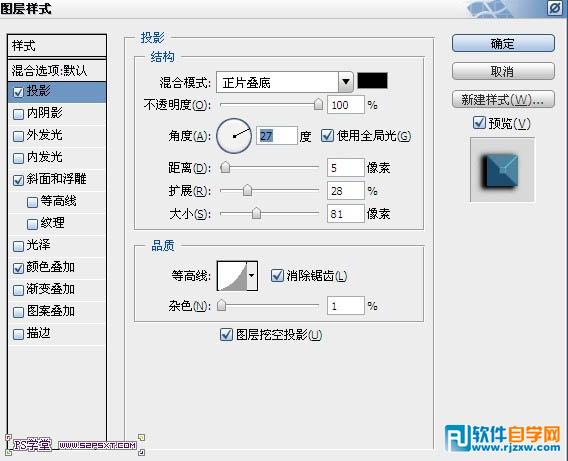Click the angle field showing 27
This screenshot has width=568, height=461.
pyautogui.click(x=277, y=136)
